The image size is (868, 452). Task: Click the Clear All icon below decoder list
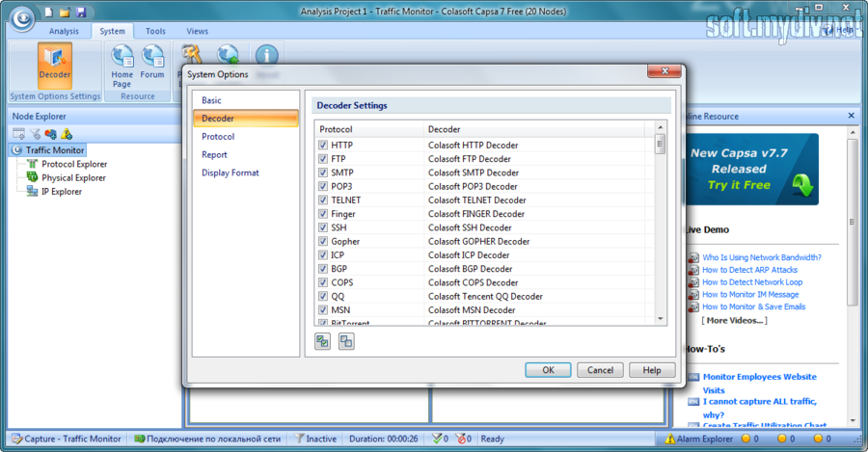tap(346, 341)
